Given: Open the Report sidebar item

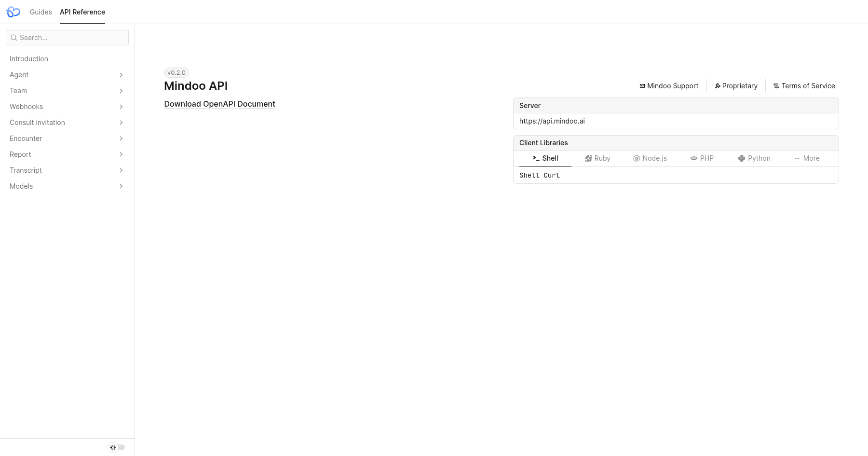Looking at the screenshot, I should [67, 154].
